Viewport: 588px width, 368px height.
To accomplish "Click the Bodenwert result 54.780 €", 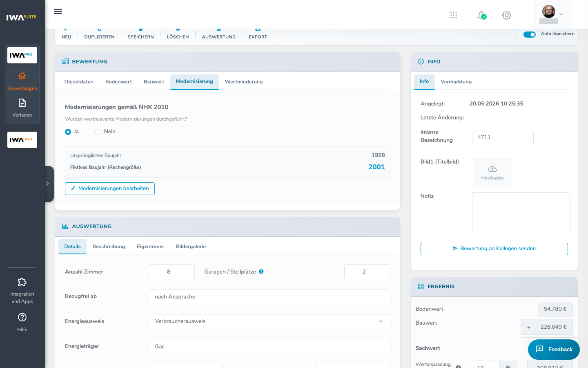I will click(555, 309).
